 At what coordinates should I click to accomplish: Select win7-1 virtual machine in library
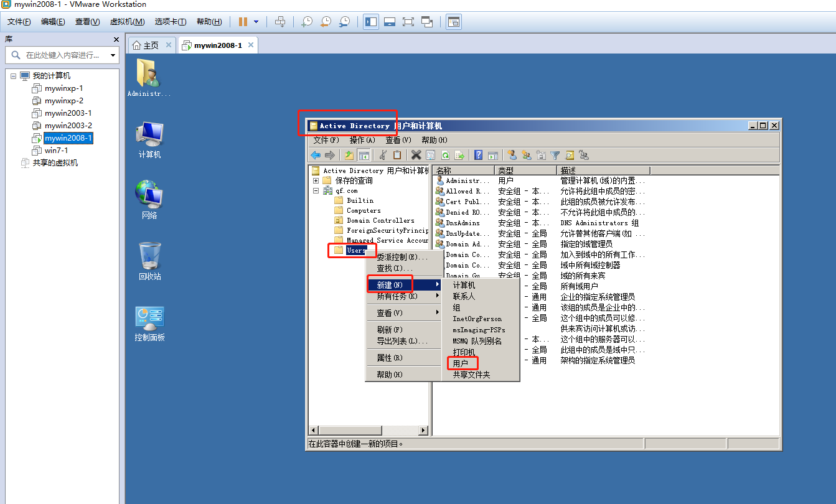coord(56,151)
